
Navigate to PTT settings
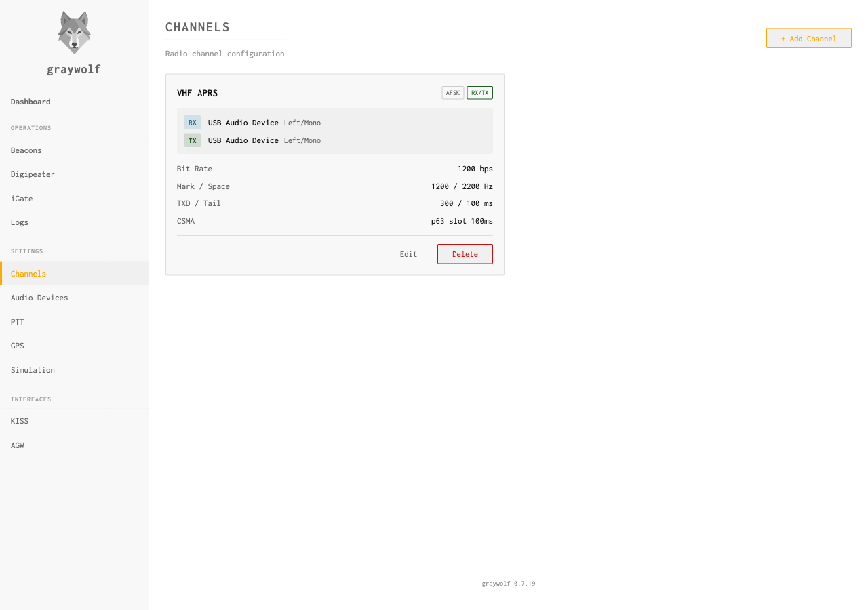pyautogui.click(x=18, y=322)
